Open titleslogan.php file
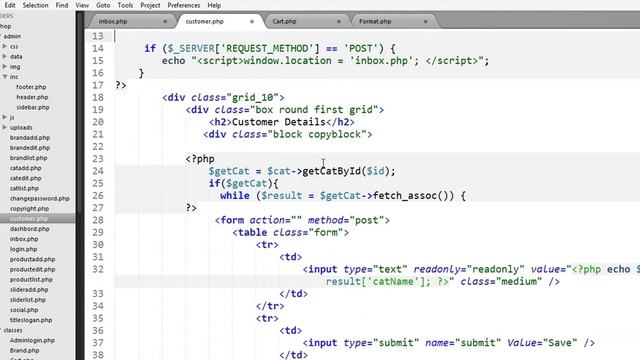 [31, 320]
